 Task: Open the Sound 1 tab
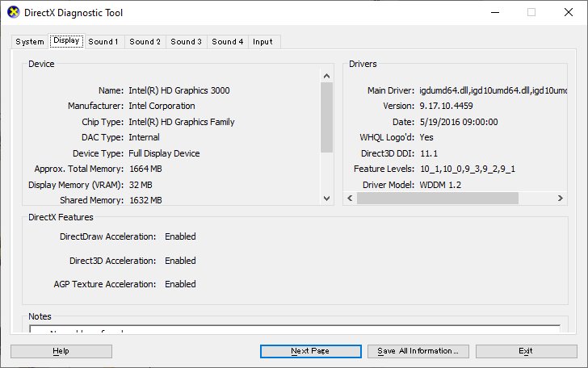[x=103, y=42]
